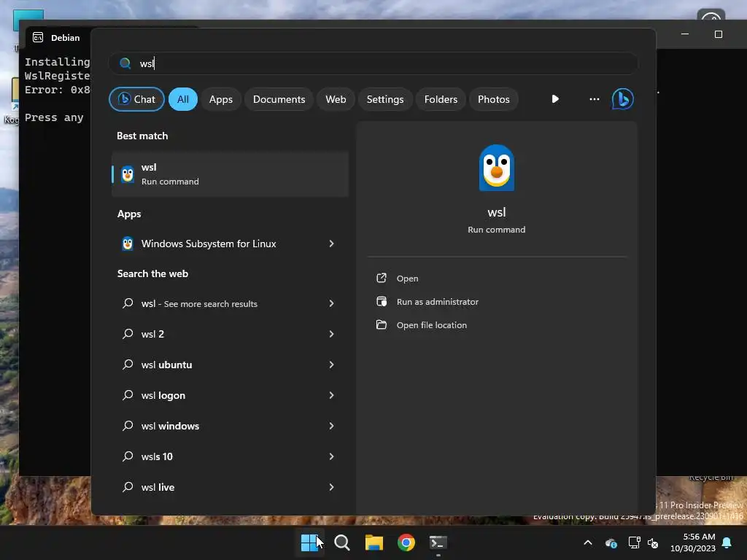Expand the 'wsl logon' suggestion arrow
This screenshot has height=560, width=747.
(331, 395)
